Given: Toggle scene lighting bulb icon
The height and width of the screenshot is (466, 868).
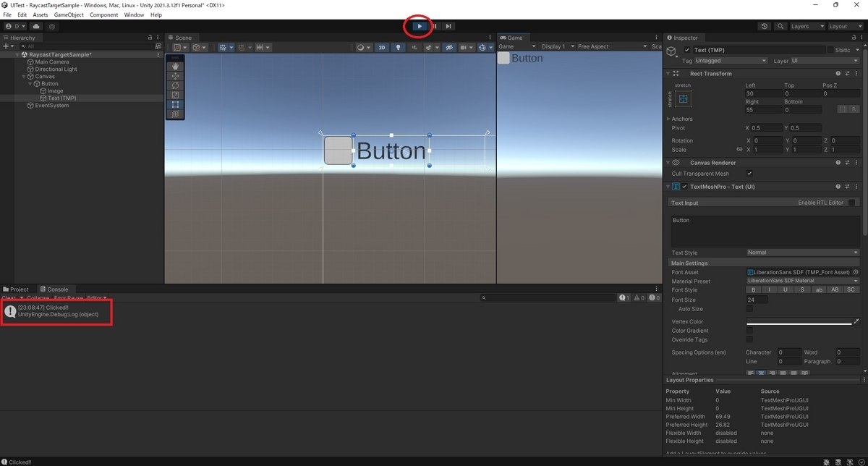Looking at the screenshot, I should 397,47.
